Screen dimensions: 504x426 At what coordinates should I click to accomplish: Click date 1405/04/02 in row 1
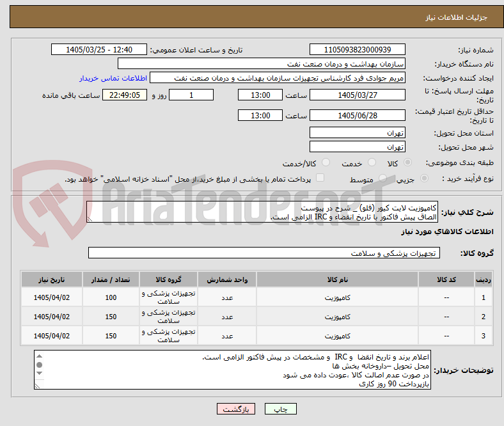pos(52,297)
